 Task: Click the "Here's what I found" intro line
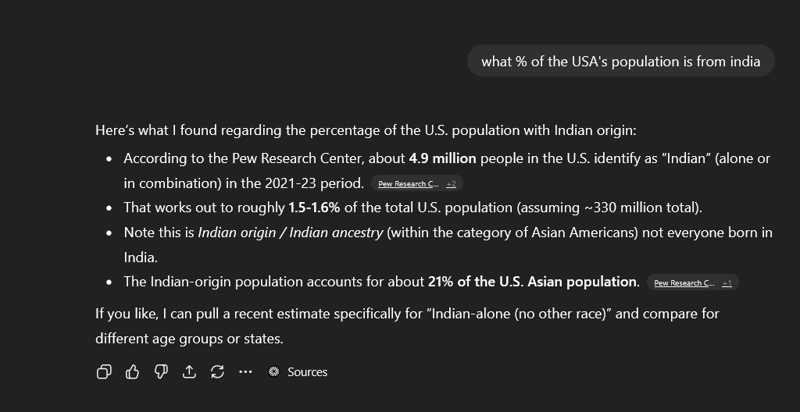pyautogui.click(x=372, y=130)
